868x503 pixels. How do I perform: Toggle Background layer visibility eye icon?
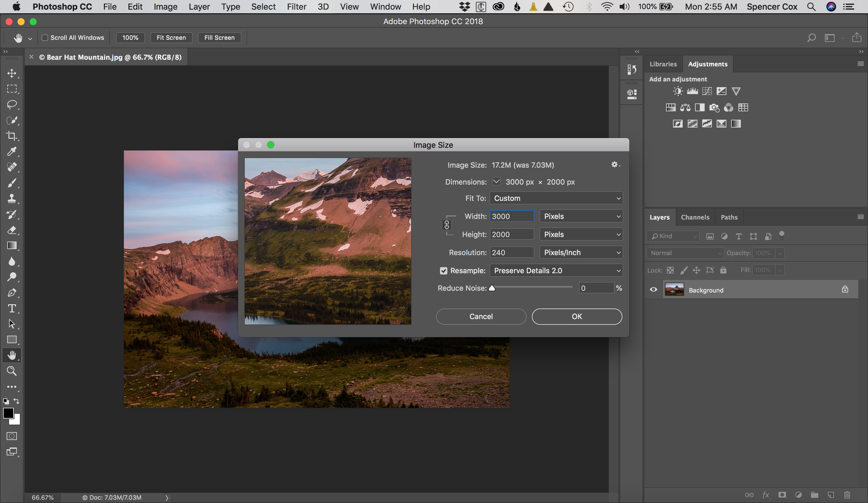tap(654, 290)
